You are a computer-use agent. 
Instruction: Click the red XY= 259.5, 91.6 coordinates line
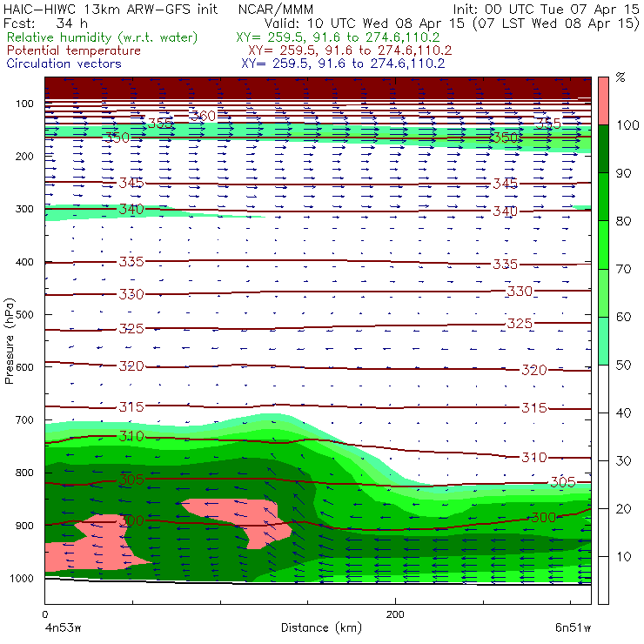(x=350, y=51)
